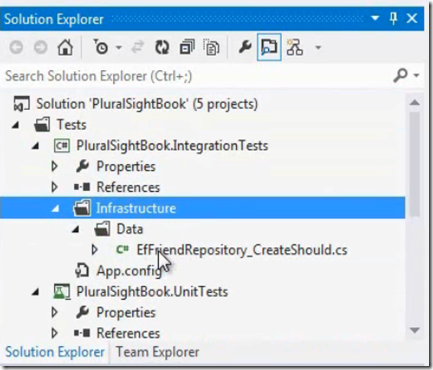Select the Data folder
This screenshot has width=433, height=370.
coord(130,229)
